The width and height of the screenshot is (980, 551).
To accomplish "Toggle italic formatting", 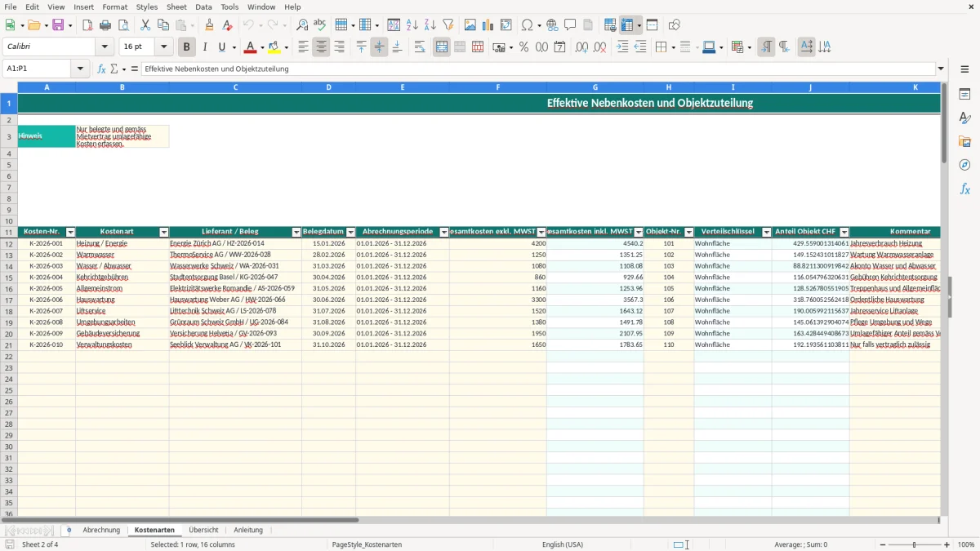I will 205,47.
